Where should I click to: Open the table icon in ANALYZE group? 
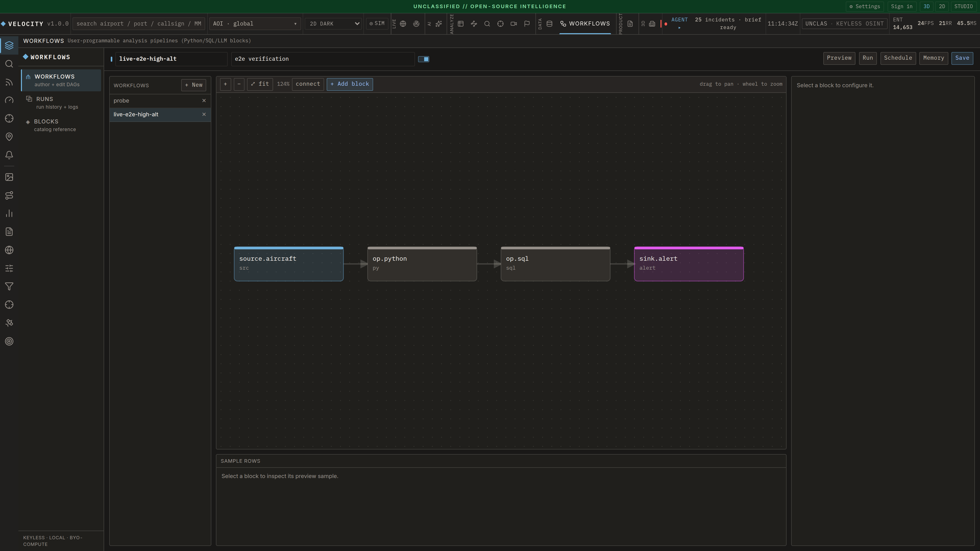(460, 23)
